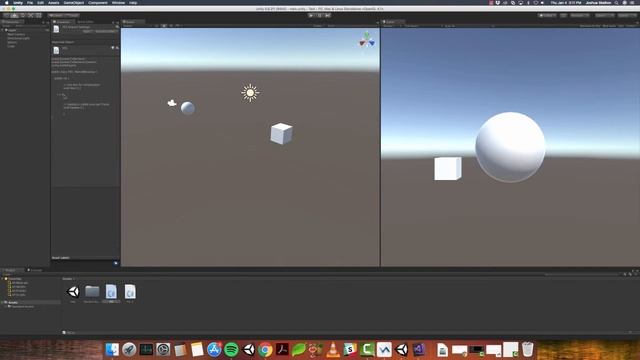Open the GameObject menu
This screenshot has width=640, height=360.
(73, 3)
